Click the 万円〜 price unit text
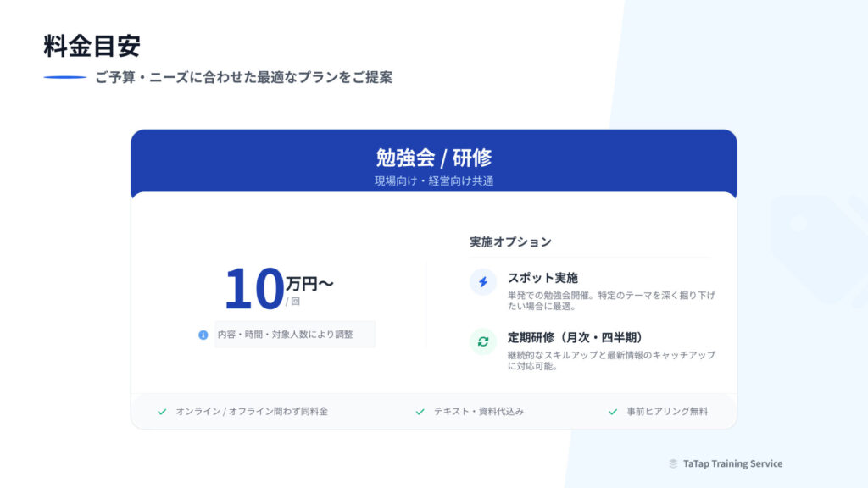 309,283
